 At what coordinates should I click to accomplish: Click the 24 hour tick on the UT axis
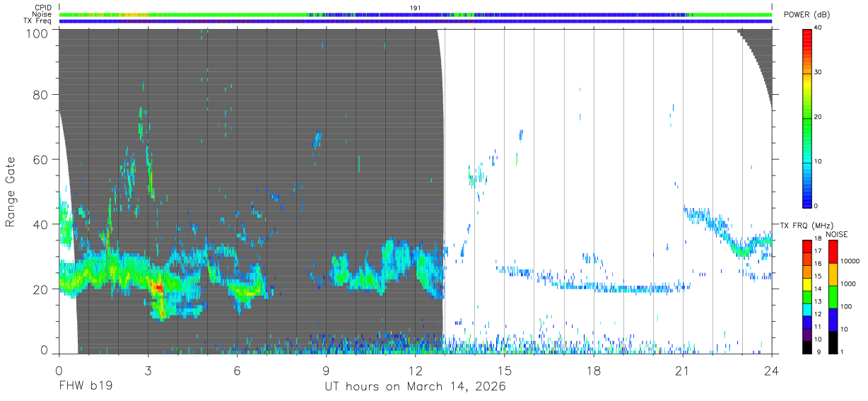772,371
